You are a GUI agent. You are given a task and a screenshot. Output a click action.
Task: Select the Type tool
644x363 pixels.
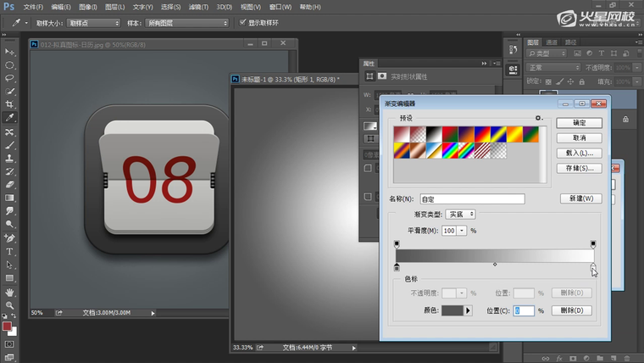[10, 252]
